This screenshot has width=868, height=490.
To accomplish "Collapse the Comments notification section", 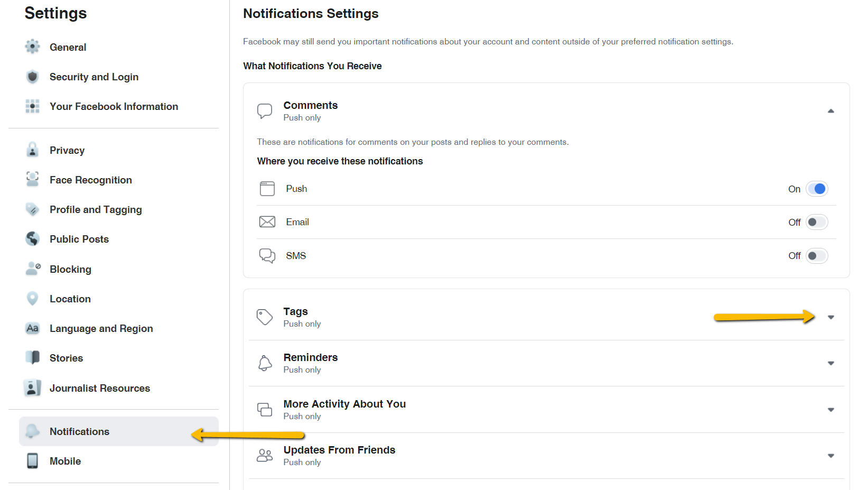I will coord(831,110).
